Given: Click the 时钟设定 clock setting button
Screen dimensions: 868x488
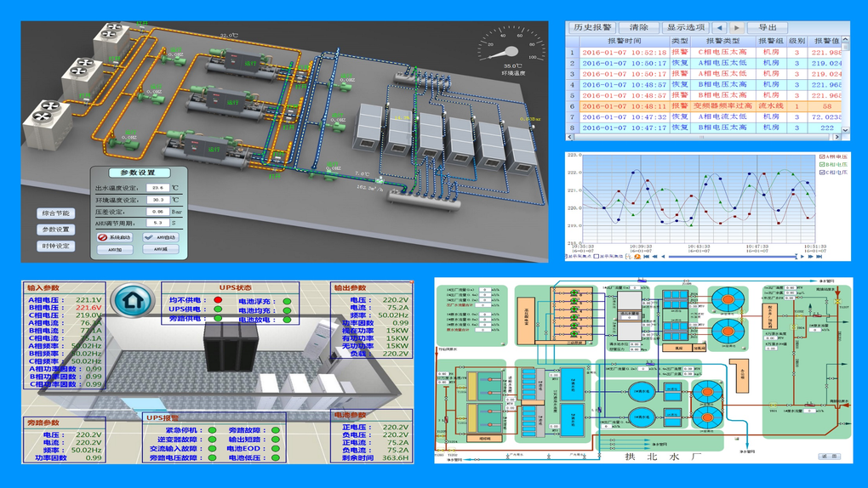Looking at the screenshot, I should tap(56, 247).
